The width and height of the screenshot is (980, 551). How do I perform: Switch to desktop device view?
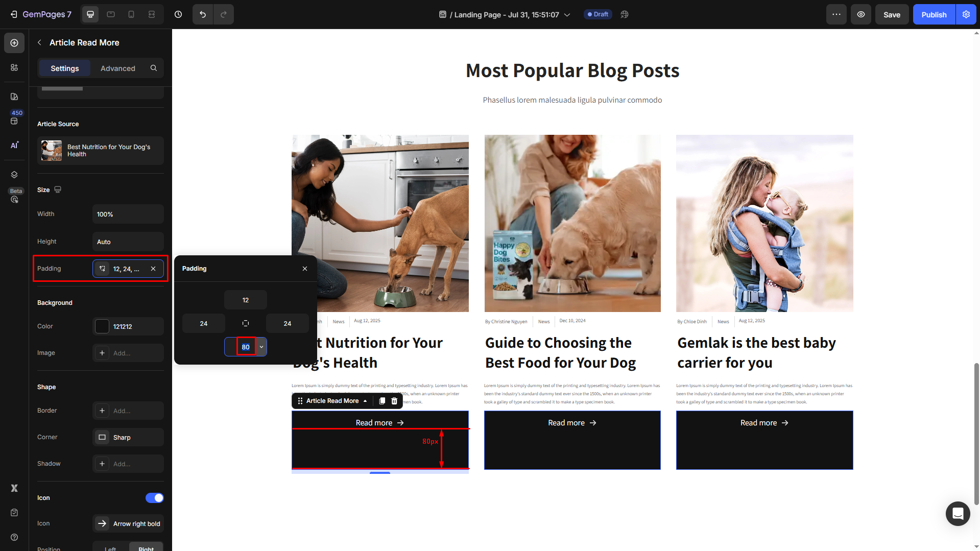coord(90,14)
